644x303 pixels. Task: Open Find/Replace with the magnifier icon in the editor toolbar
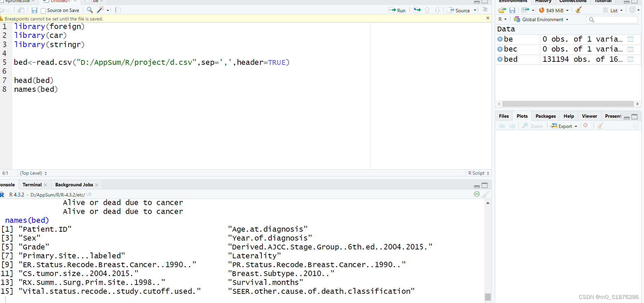coord(90,10)
